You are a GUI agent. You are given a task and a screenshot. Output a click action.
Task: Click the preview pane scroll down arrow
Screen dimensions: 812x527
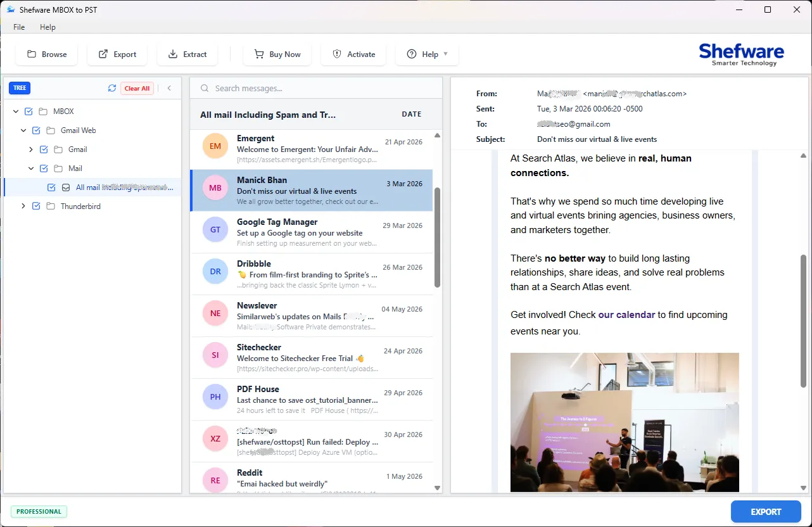click(x=804, y=488)
